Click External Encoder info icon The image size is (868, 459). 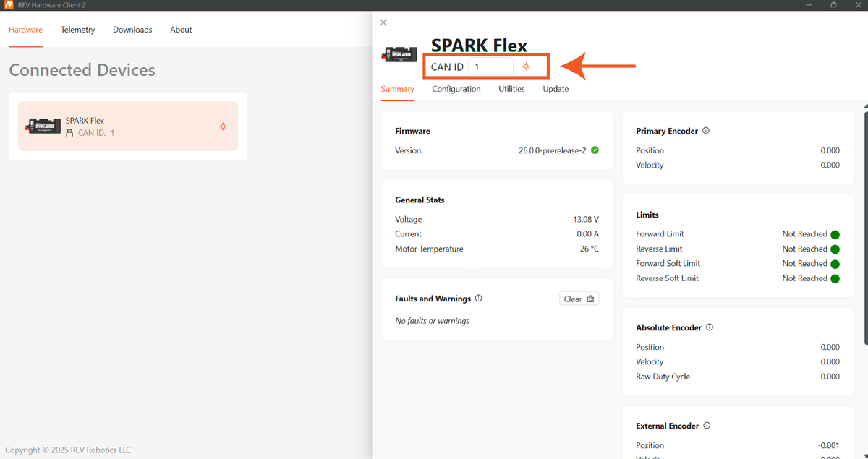pyautogui.click(x=707, y=426)
